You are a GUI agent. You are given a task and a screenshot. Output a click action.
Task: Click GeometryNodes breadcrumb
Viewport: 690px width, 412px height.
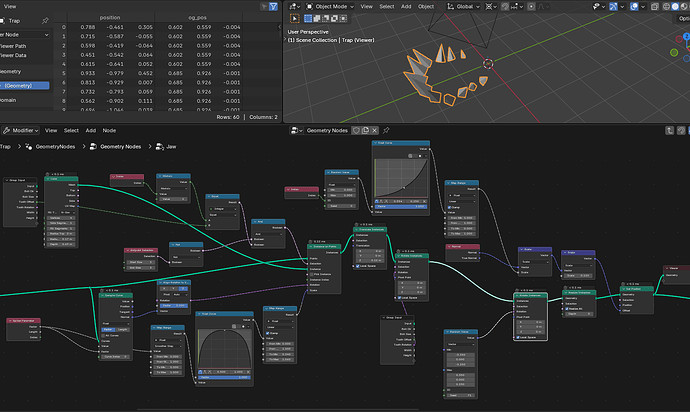55,147
